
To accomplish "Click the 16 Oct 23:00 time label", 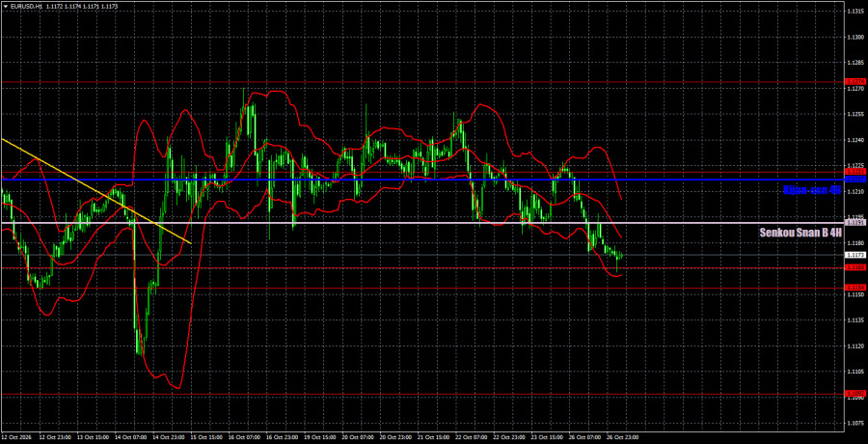I will [282, 437].
